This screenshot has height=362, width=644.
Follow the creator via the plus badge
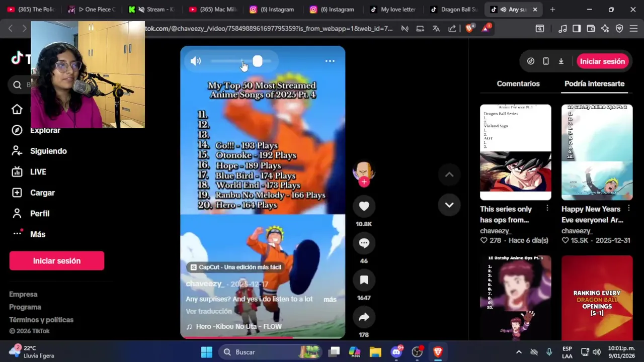click(364, 182)
